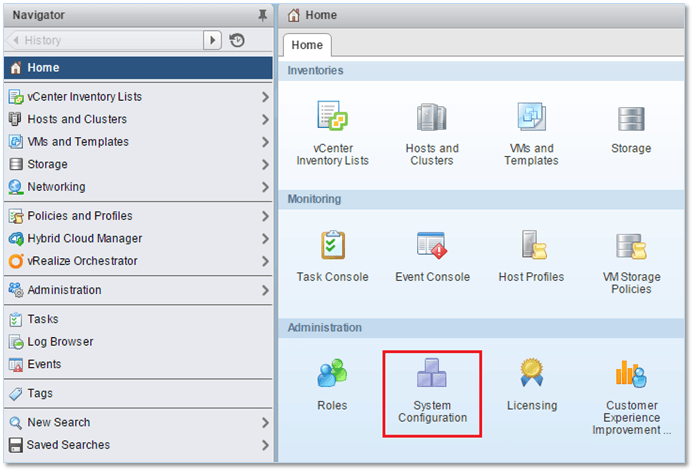The image size is (694, 472).
Task: Select Home in the Navigator
Action: [x=138, y=68]
